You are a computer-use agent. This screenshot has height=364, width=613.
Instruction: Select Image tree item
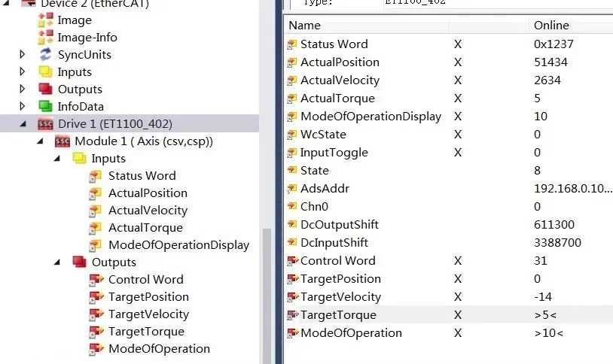[x=75, y=20]
